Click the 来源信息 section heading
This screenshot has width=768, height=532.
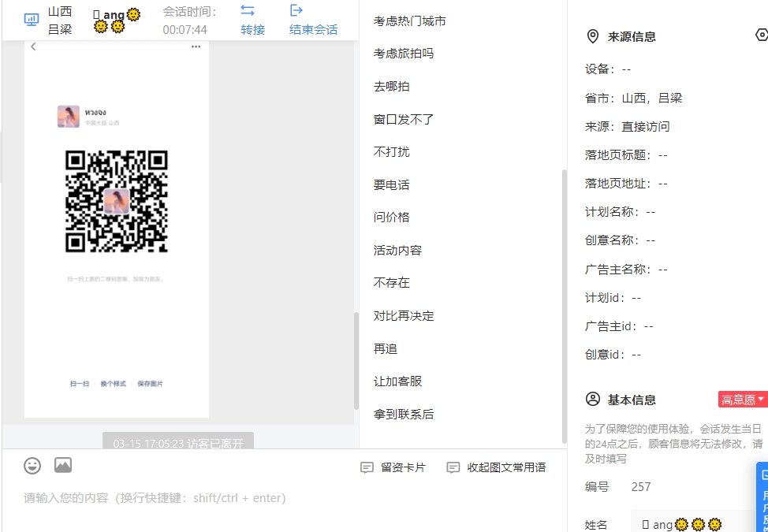[x=632, y=37]
